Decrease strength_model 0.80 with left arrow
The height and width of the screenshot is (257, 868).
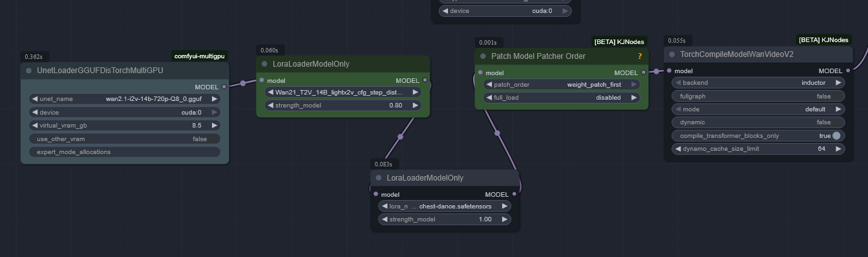coord(270,106)
